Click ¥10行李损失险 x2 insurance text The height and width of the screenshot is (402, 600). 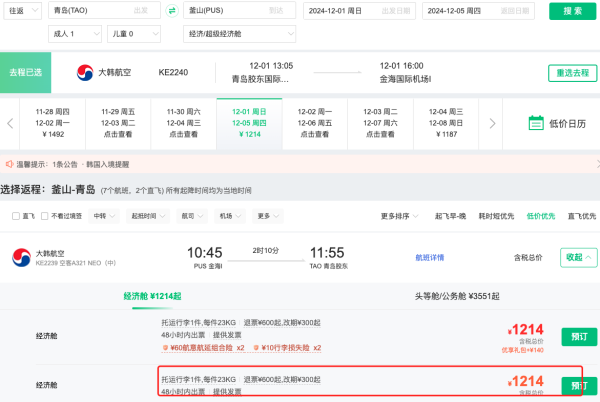coord(291,348)
